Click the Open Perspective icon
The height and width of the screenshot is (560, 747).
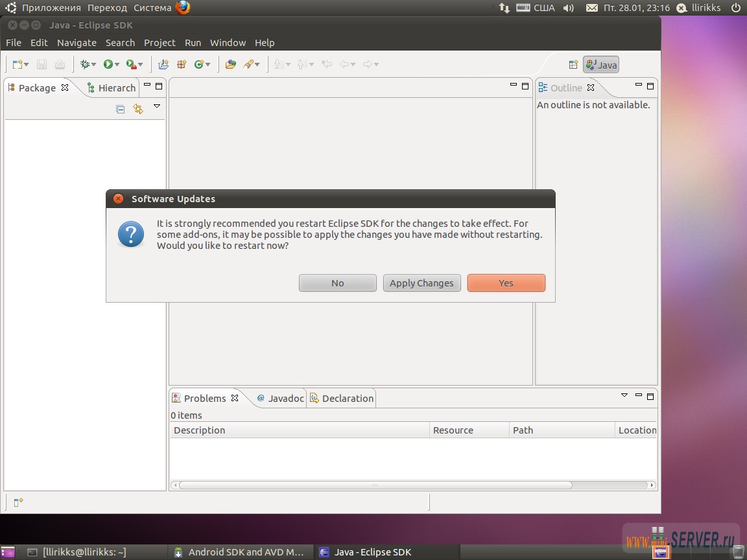coord(574,65)
